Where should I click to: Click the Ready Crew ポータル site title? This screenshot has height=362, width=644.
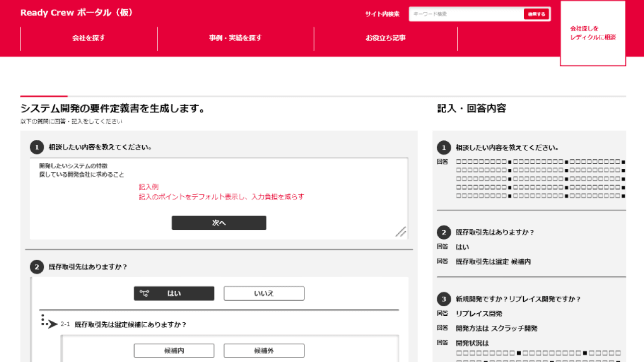pyautogui.click(x=77, y=13)
